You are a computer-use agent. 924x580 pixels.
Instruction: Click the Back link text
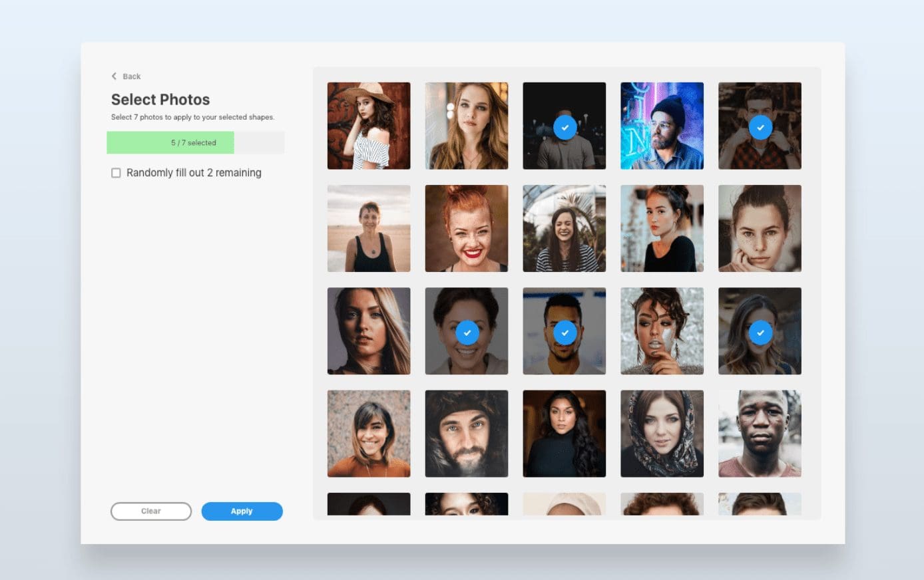132,76
